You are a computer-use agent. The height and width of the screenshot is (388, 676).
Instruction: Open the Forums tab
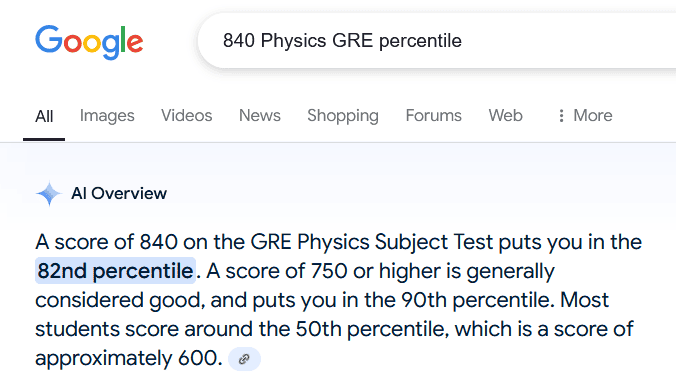434,116
